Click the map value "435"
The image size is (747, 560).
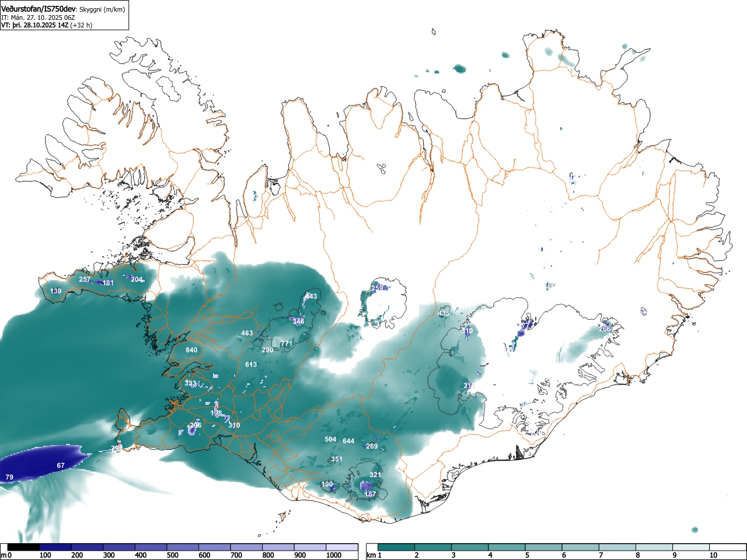click(x=444, y=313)
